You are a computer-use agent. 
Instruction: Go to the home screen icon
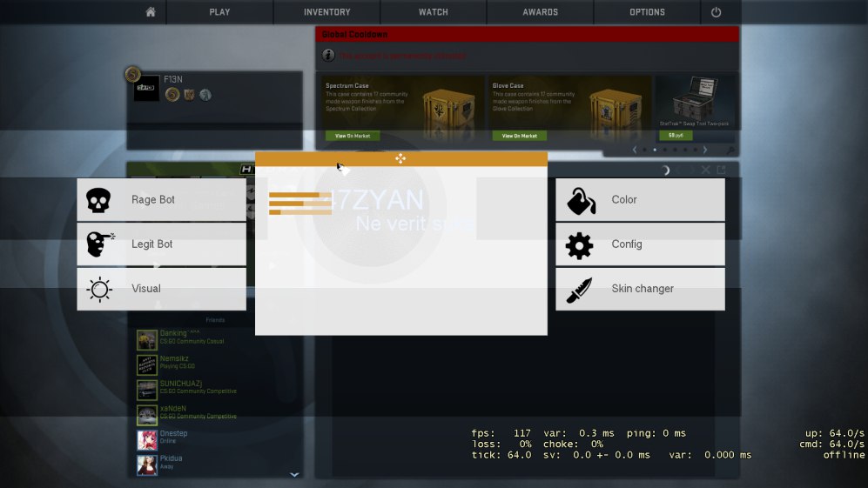tap(150, 11)
